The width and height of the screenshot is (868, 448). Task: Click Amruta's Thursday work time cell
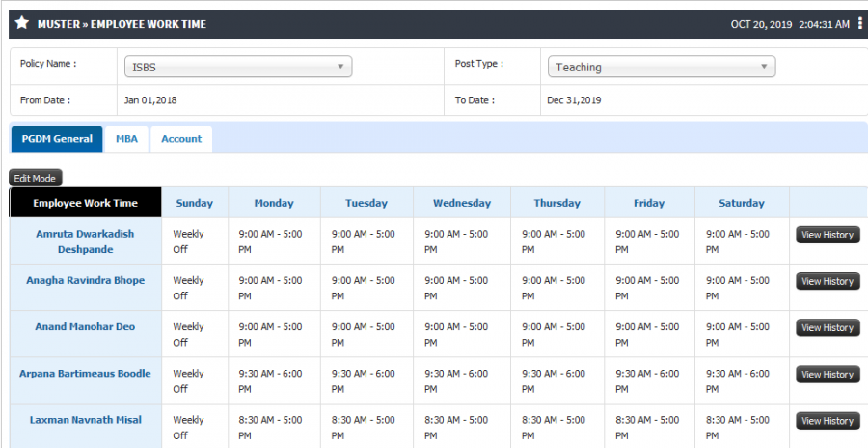[x=556, y=241]
